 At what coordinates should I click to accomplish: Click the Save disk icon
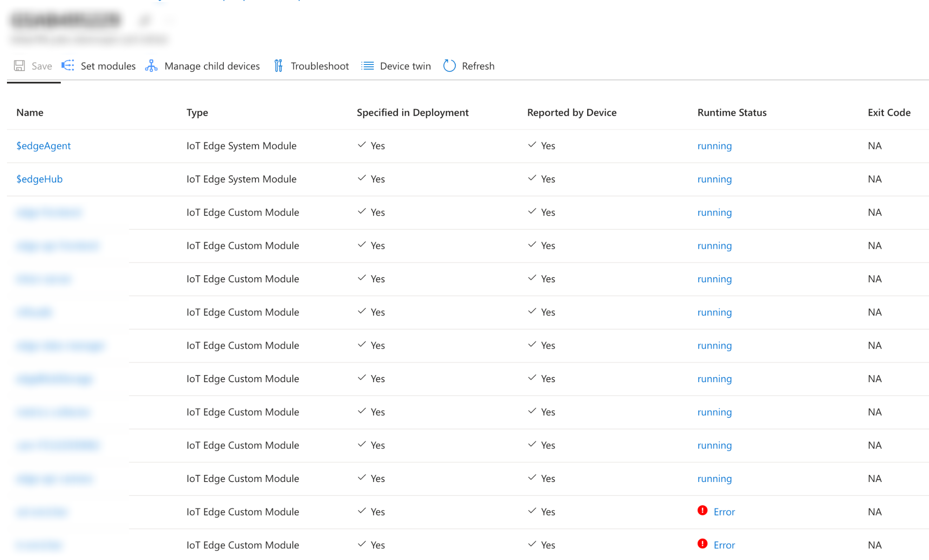[x=20, y=65]
